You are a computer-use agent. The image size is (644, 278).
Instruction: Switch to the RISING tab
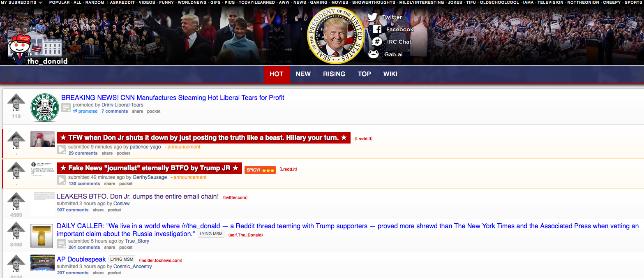[x=334, y=74]
